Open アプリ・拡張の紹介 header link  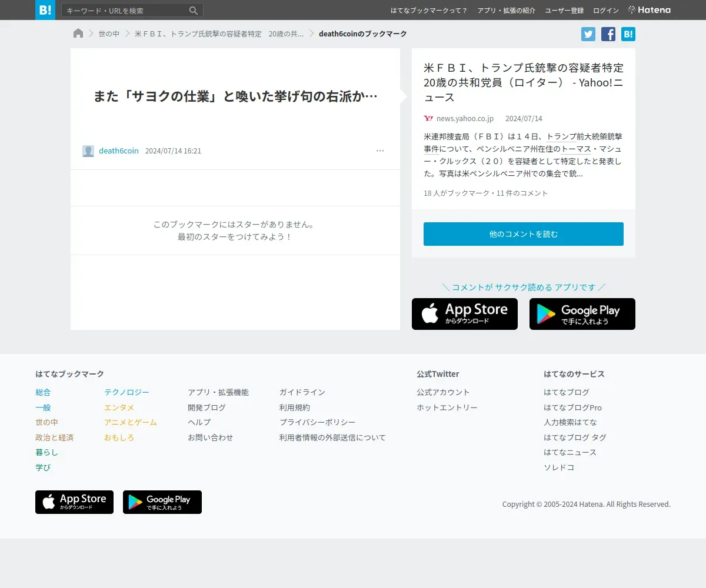tap(507, 11)
